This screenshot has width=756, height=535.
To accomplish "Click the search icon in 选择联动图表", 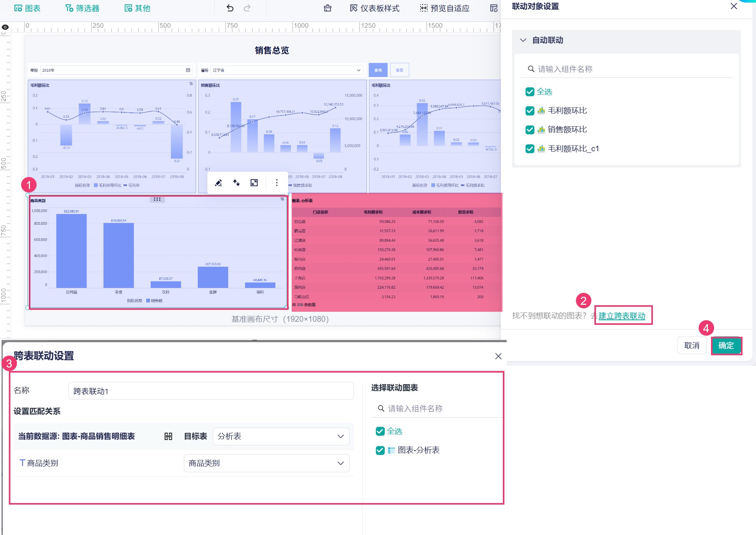I will click(x=381, y=408).
